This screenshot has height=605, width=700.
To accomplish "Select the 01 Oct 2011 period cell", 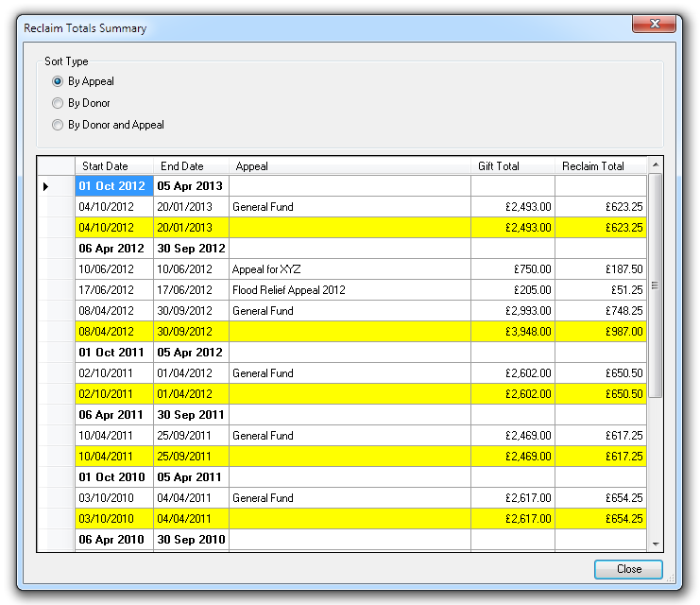I will pos(114,352).
